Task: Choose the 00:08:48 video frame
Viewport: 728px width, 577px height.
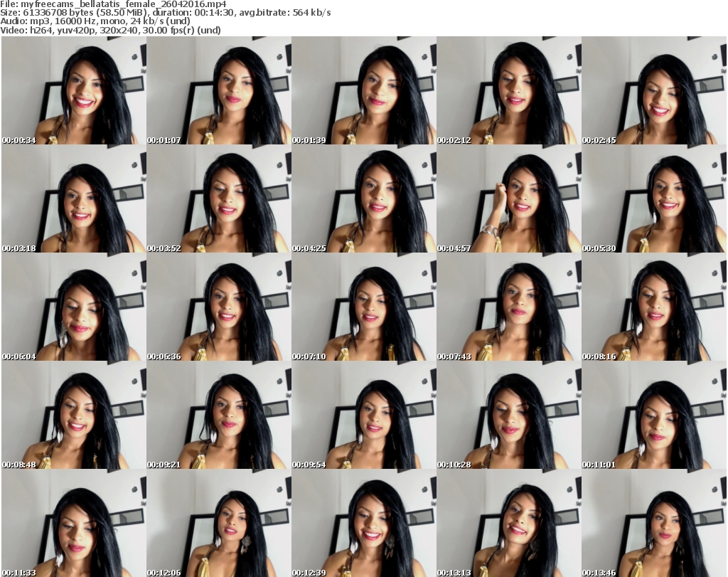Action: tap(74, 415)
